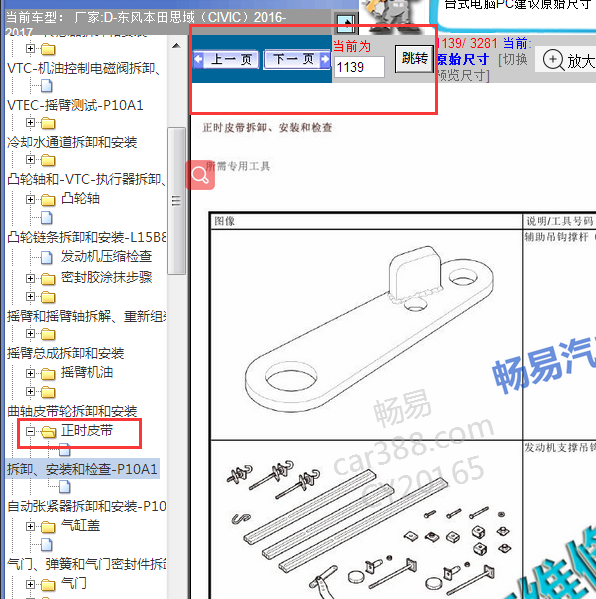Open document icon above 拆卸、安装和检查-P10A1
This screenshot has width=596, height=599.
tap(65, 450)
